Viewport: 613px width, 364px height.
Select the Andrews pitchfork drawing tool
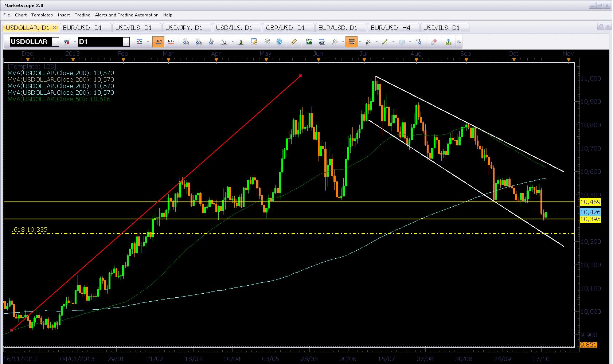(335, 42)
